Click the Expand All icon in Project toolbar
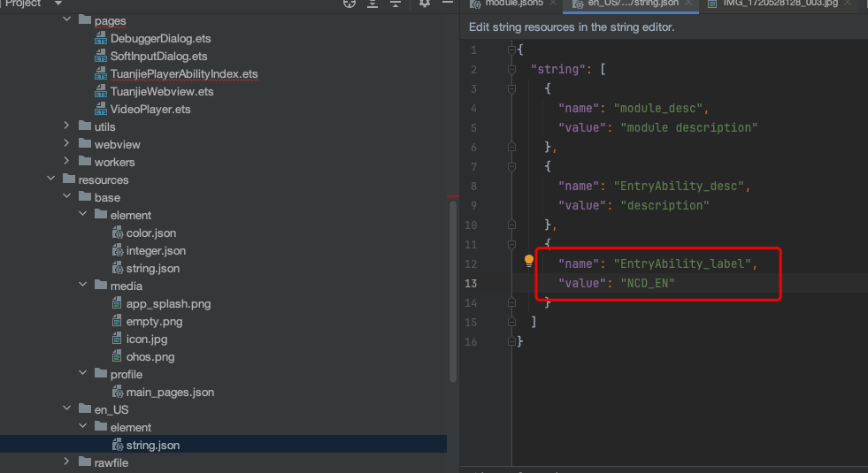 [373, 4]
